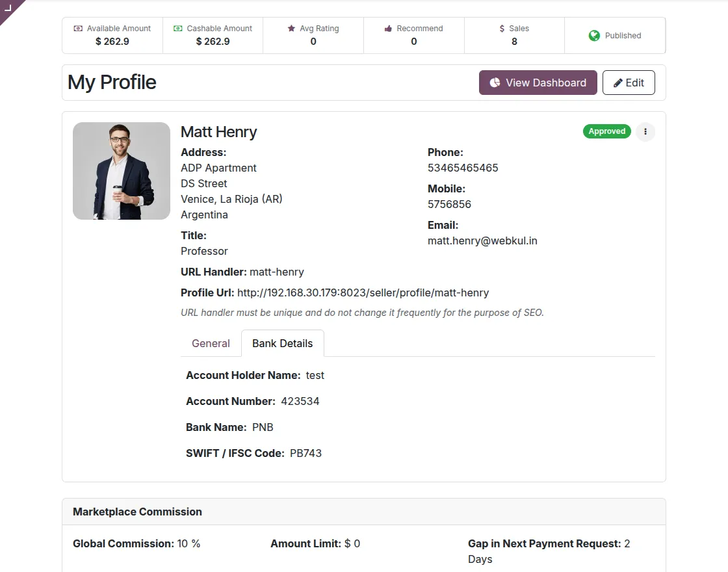
Task: Select the Bank Details tab
Action: tap(282, 343)
